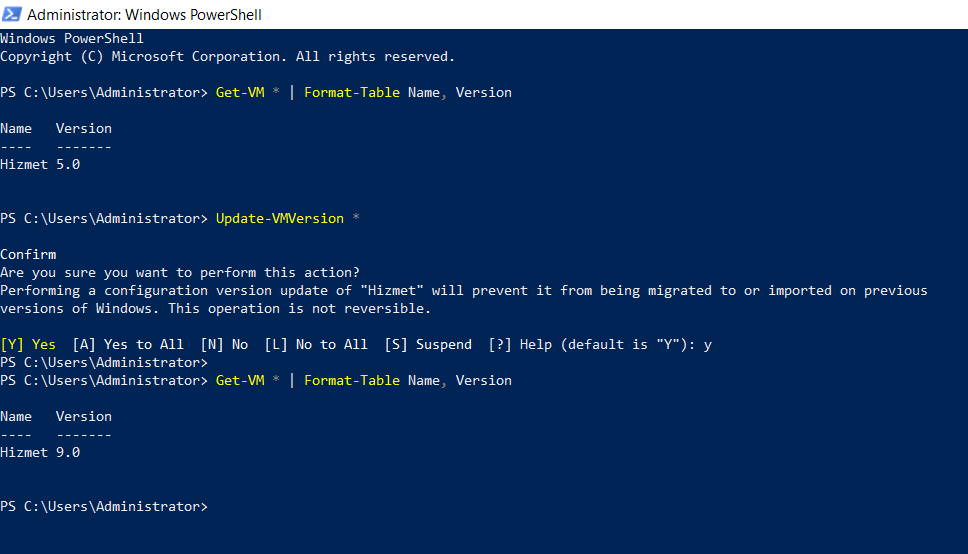The width and height of the screenshot is (968, 554).
Task: Click the PowerShell icon in title bar
Action: click(12, 14)
